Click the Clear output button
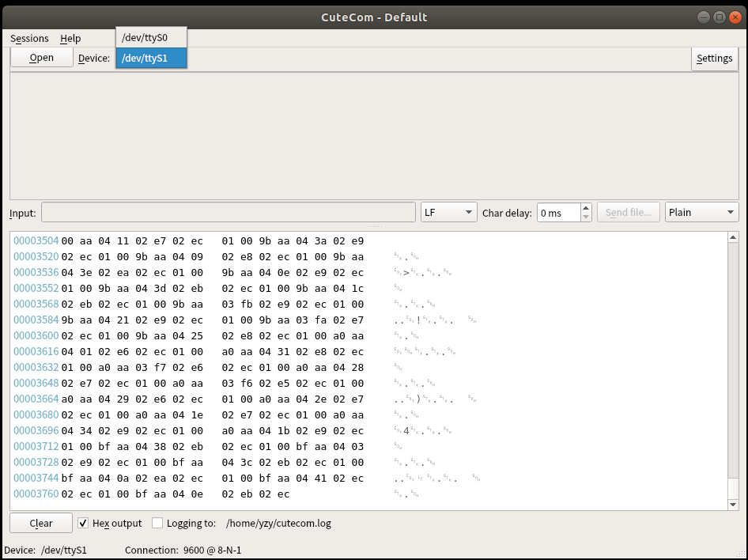 (x=41, y=524)
